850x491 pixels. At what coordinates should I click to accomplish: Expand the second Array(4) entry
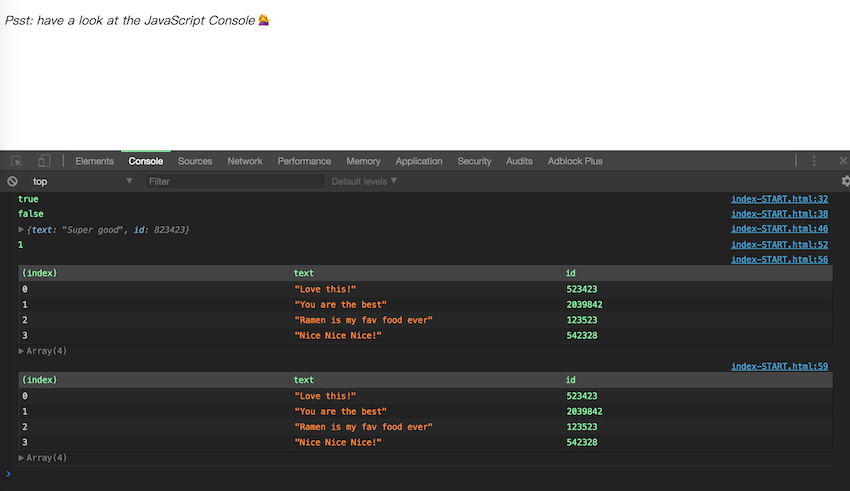click(x=22, y=458)
